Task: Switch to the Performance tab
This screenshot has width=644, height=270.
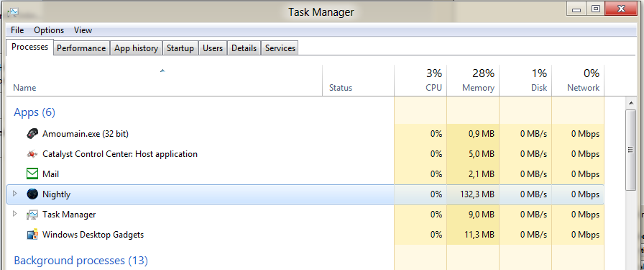Action: tap(81, 48)
